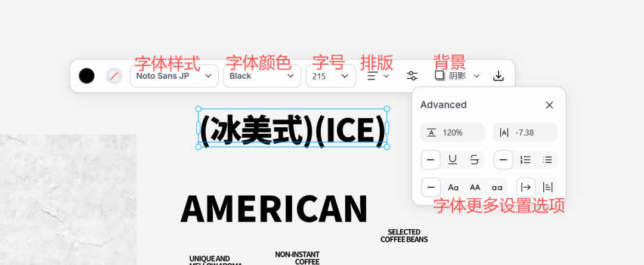Open the 215 font size dropdown
The height and width of the screenshot is (265, 644).
tap(330, 76)
